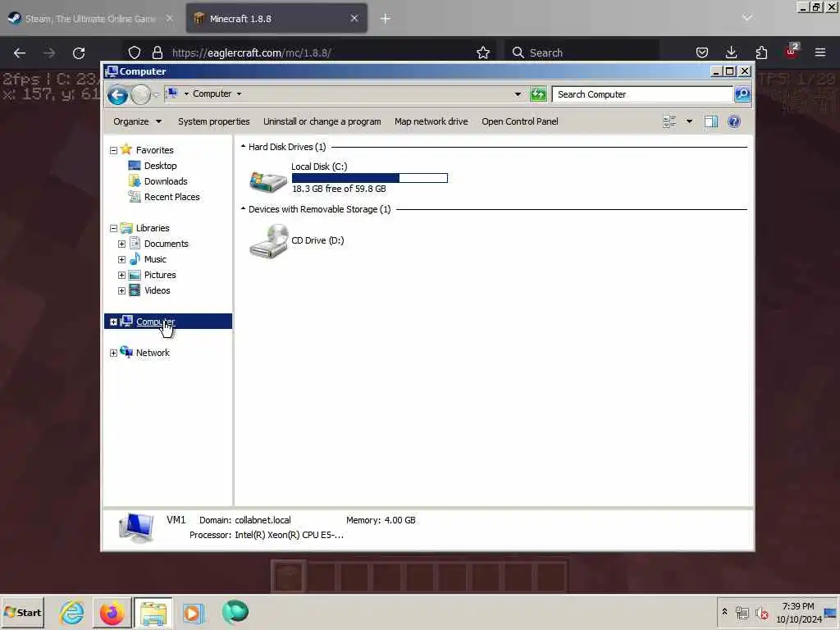The image size is (840, 630).
Task: Click the change view icon in Explorer toolbar
Action: point(669,121)
